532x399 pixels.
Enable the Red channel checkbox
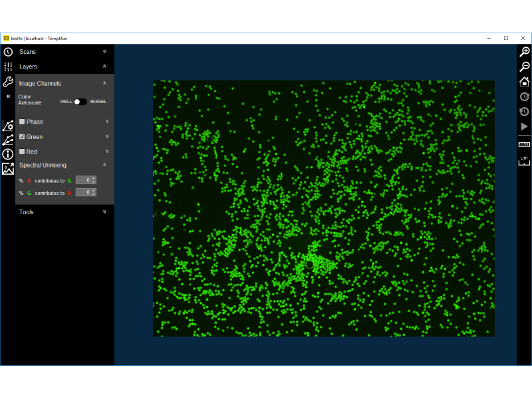(x=22, y=152)
